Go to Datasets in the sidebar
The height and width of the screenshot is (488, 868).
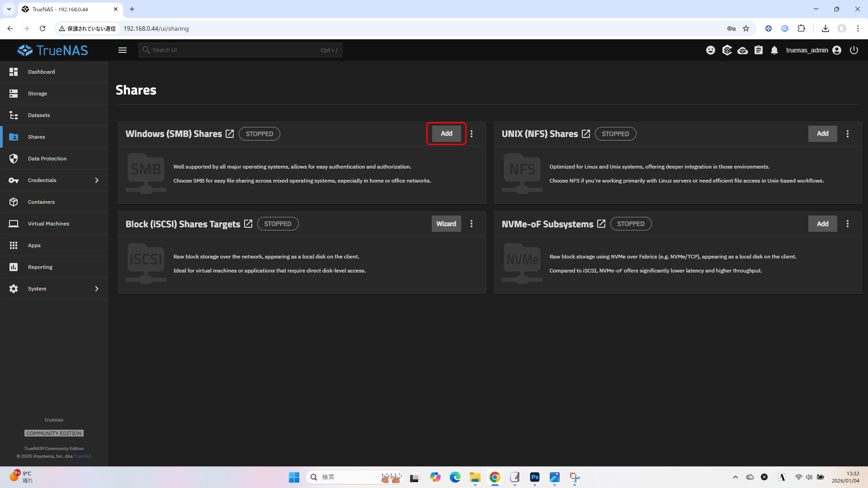pyautogui.click(x=39, y=115)
